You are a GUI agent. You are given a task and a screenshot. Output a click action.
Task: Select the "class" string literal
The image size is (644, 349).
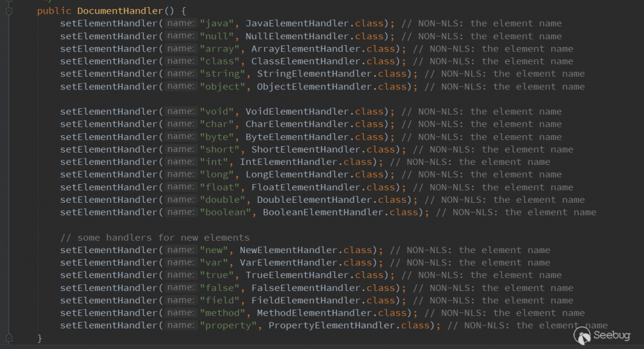[220, 61]
